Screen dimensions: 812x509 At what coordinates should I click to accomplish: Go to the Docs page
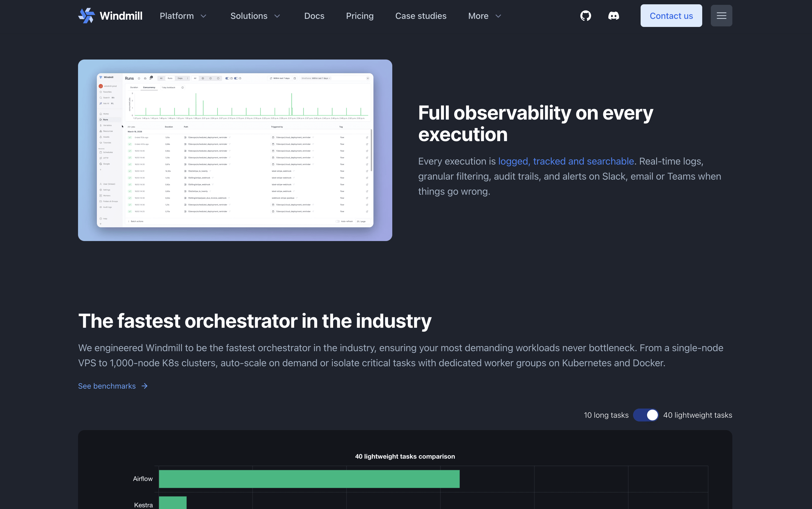click(314, 16)
